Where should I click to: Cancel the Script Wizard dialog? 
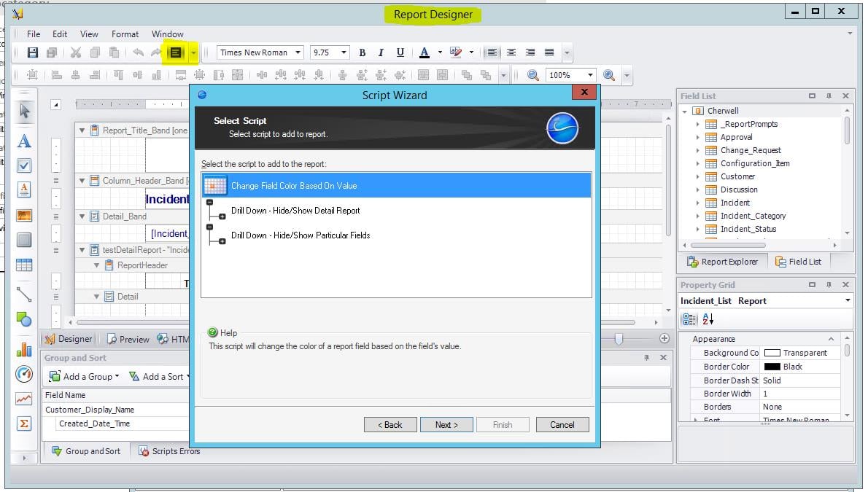pos(562,425)
